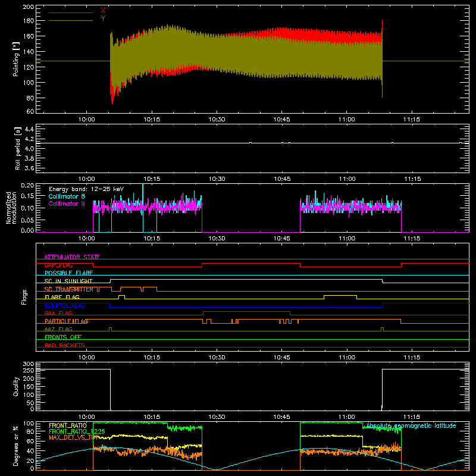The height and width of the screenshot is (476, 476).
Task: Click the 0.20 tick on modulation axis
Action: pos(27,186)
